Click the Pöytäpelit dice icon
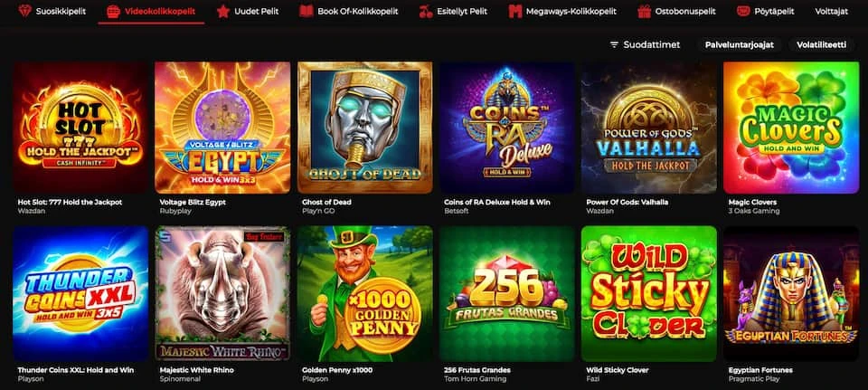 click(743, 11)
